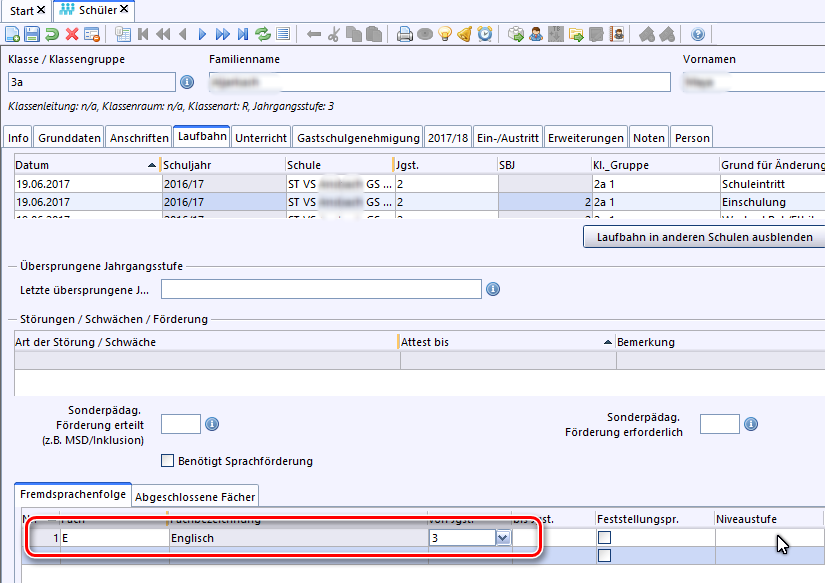Click the new record icon
The width and height of the screenshot is (825, 583).
pyautogui.click(x=12, y=34)
